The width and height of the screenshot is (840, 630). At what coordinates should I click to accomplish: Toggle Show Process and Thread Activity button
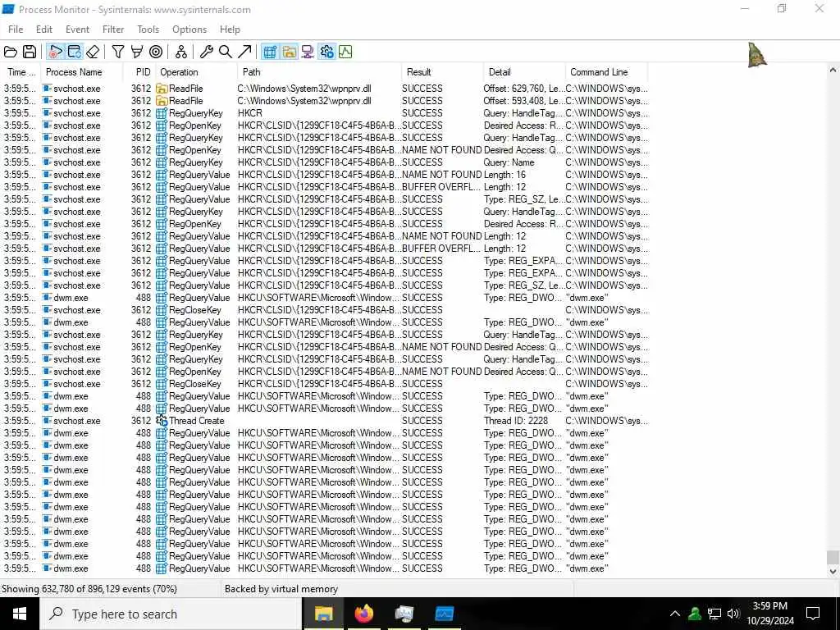[x=326, y=52]
